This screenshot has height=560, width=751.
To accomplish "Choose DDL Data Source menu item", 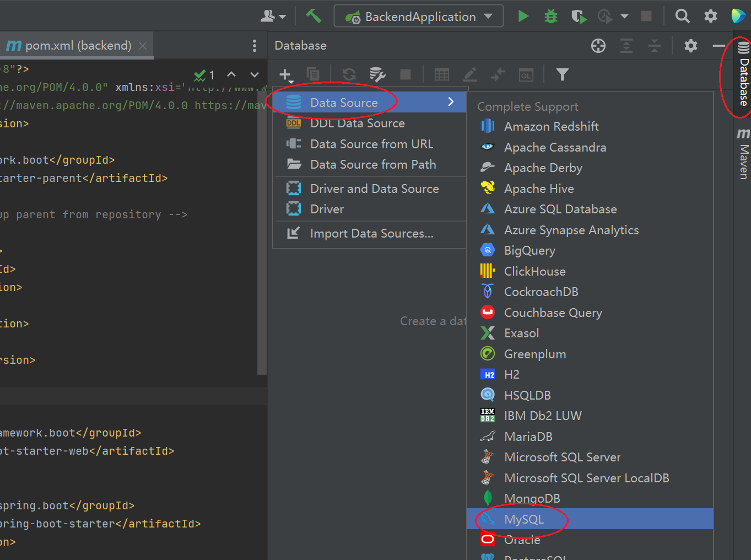I will coord(370,123).
